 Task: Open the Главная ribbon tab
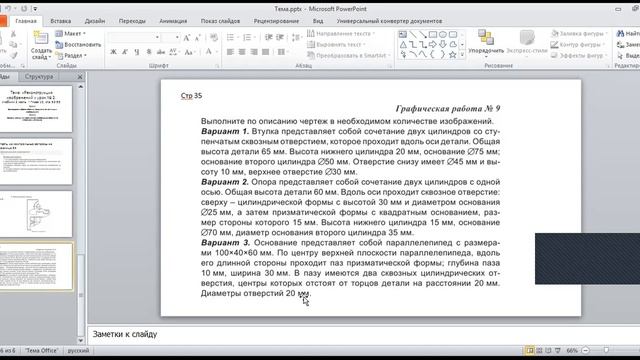point(26,21)
